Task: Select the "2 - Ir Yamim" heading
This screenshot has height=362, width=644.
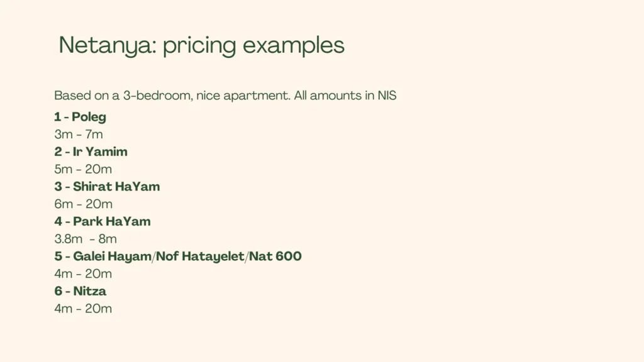Action: 91,151
